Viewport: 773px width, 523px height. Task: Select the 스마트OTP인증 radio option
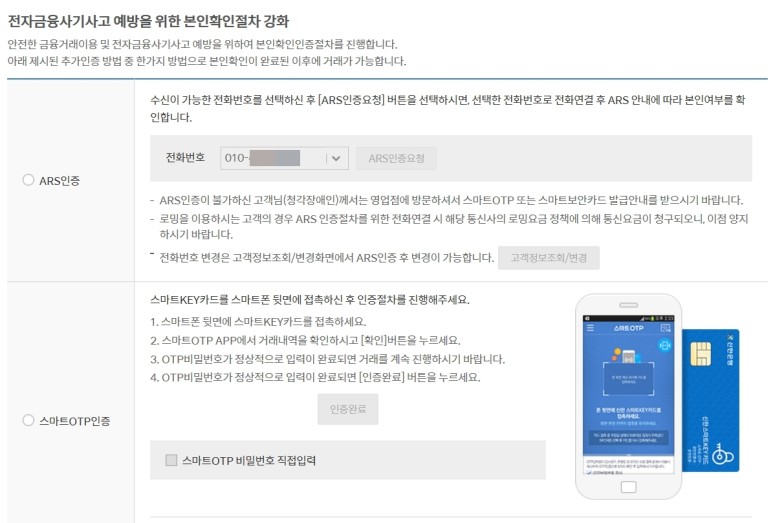point(29,420)
